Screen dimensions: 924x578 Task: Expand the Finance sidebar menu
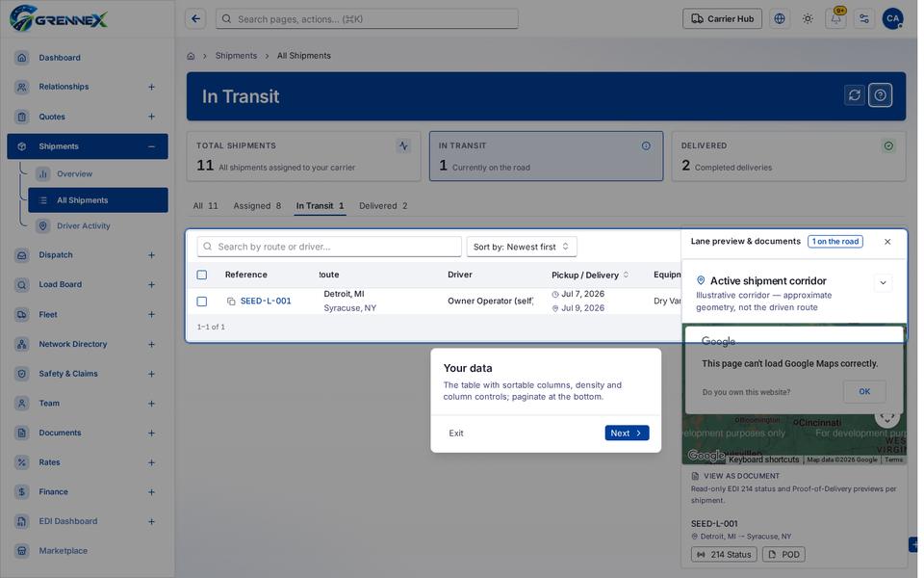pyautogui.click(x=151, y=492)
